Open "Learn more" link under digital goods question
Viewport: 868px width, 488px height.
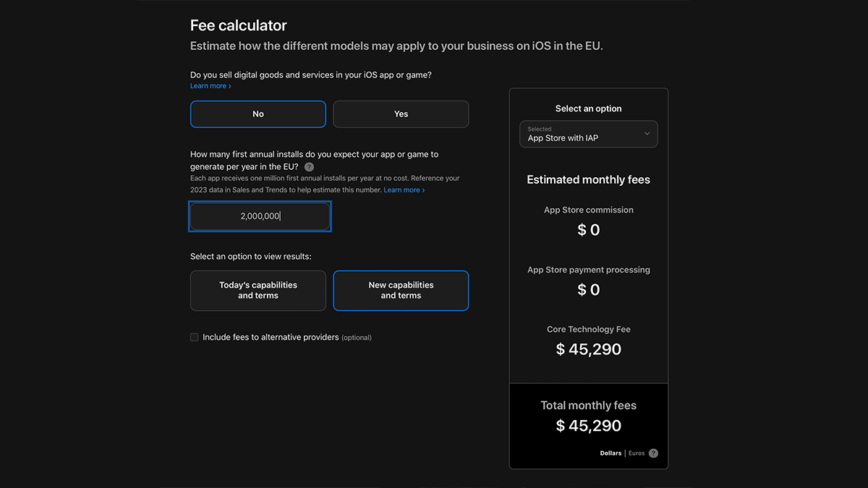coord(210,86)
